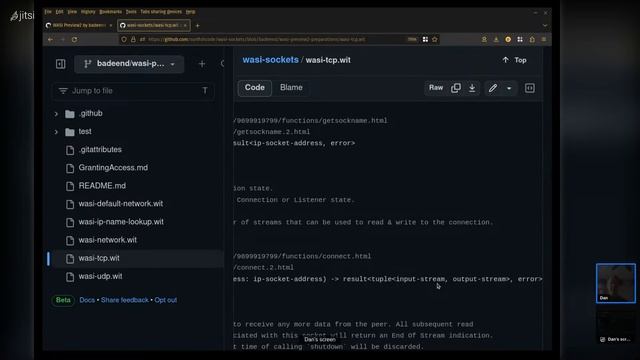This screenshot has height=360, width=640.
Task: Open a new browser tab
Action: coord(198,26)
